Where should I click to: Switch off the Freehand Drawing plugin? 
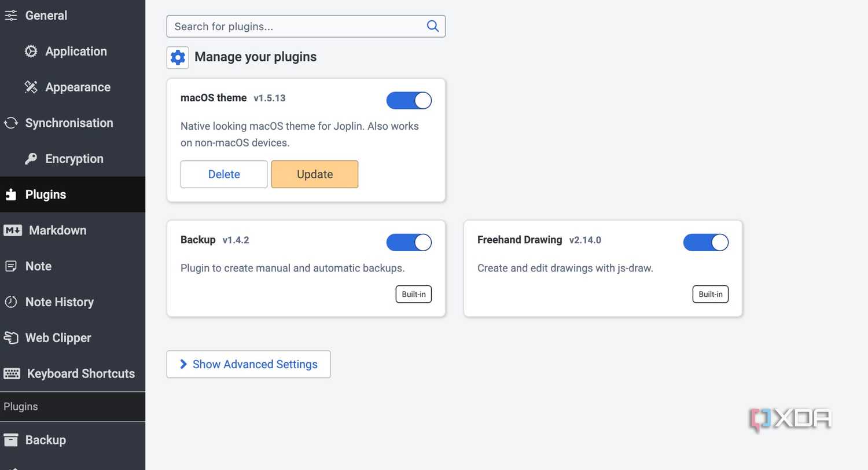pos(706,243)
